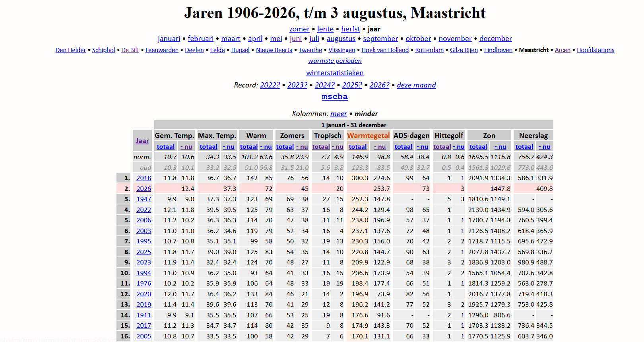
Task: Open the winterstatistieken link
Action: point(335,73)
